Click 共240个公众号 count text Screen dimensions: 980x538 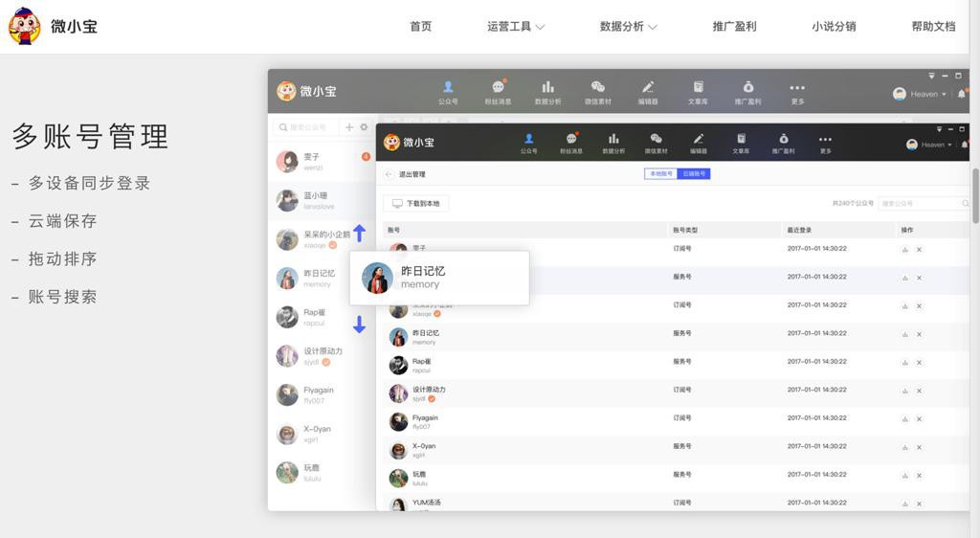(853, 204)
